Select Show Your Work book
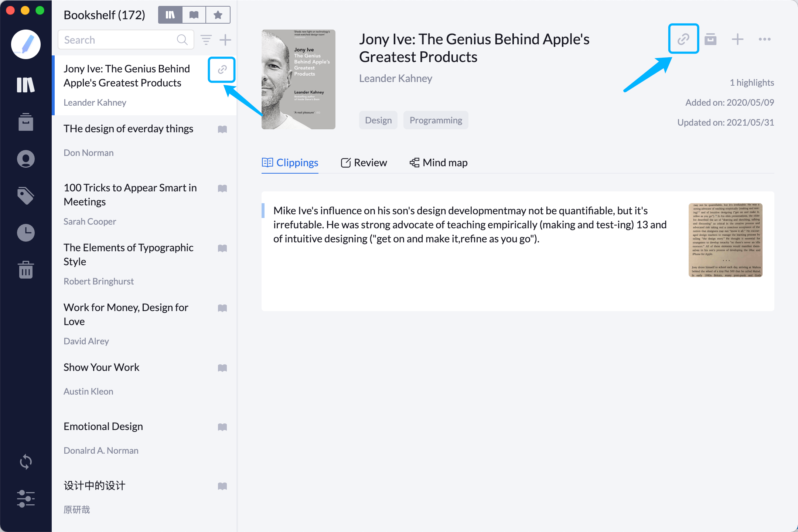The width and height of the screenshot is (798, 532). [145, 384]
